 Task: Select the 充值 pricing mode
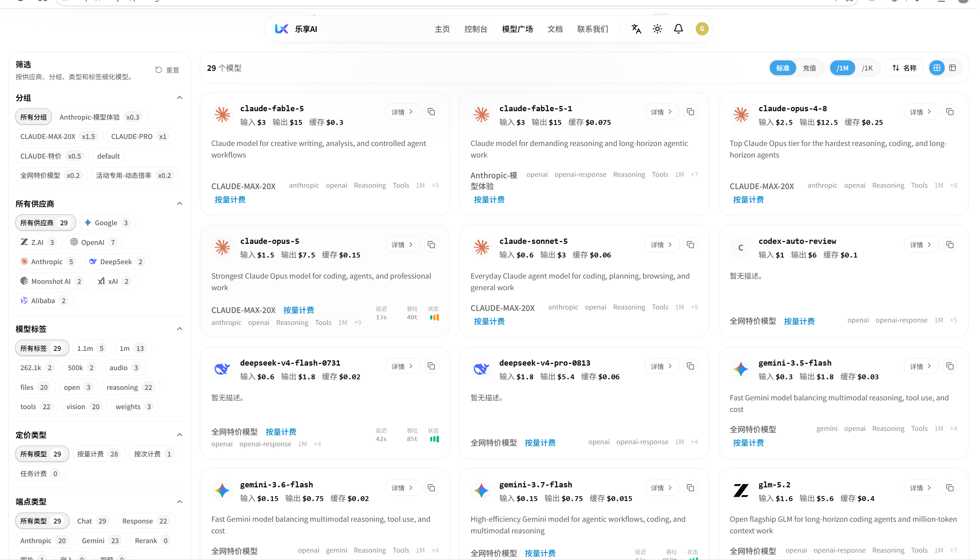tap(809, 68)
